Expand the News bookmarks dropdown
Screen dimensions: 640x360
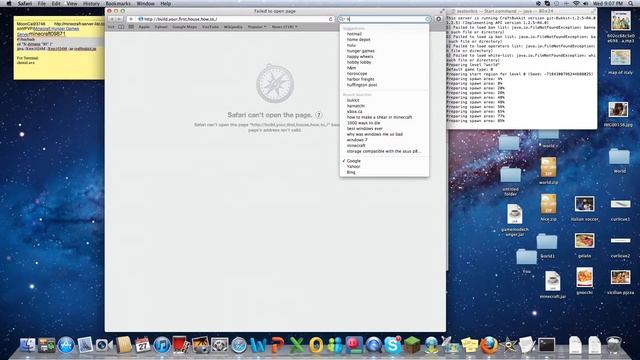coord(284,27)
